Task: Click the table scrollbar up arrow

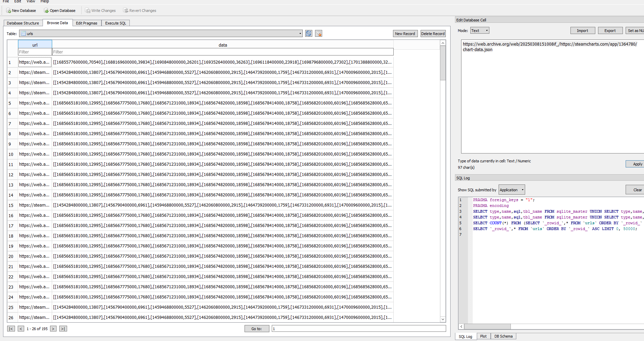Action: pos(443,43)
